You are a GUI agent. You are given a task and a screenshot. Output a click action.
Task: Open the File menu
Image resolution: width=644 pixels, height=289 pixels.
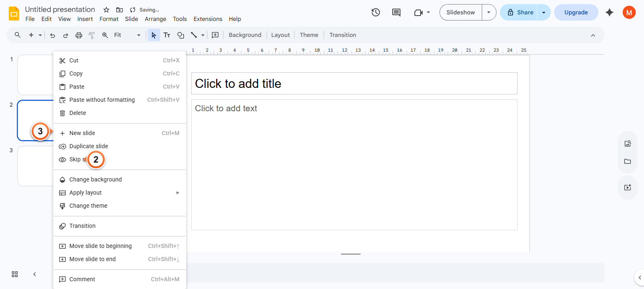(x=30, y=19)
